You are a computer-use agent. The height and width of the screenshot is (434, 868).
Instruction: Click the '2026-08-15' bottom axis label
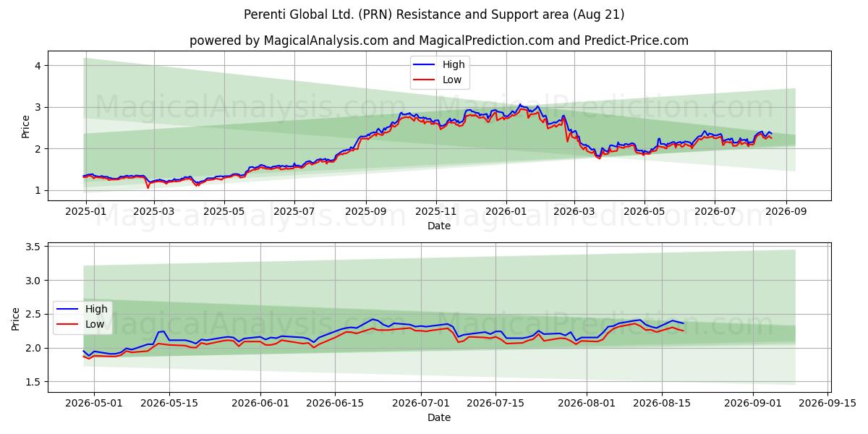click(662, 404)
